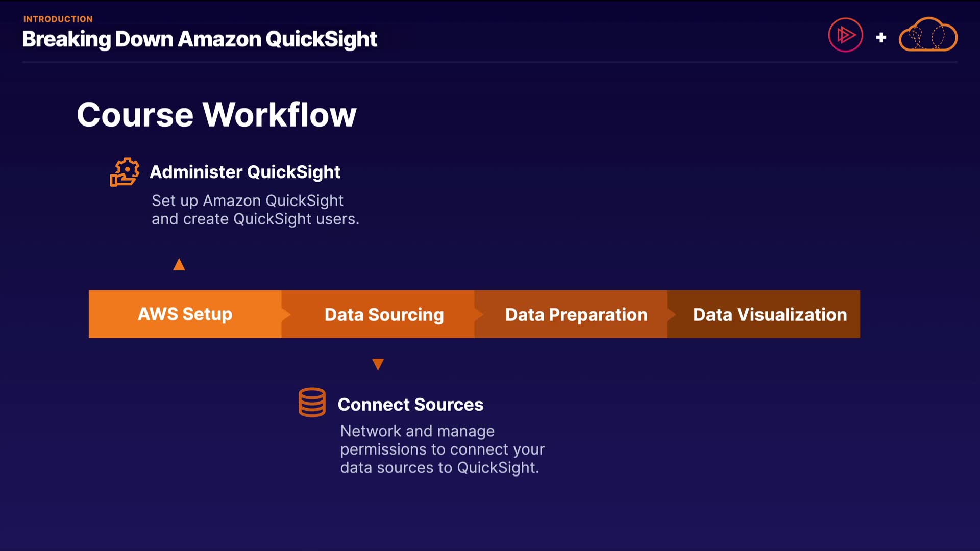The height and width of the screenshot is (551, 980).
Task: Click the upward orange triangle above AWS Setup
Action: [x=179, y=264]
